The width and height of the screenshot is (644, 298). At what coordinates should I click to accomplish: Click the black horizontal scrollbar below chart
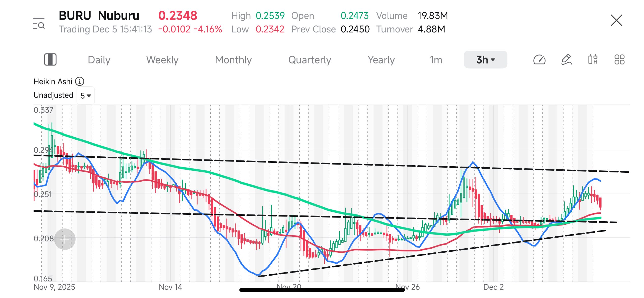click(322, 290)
